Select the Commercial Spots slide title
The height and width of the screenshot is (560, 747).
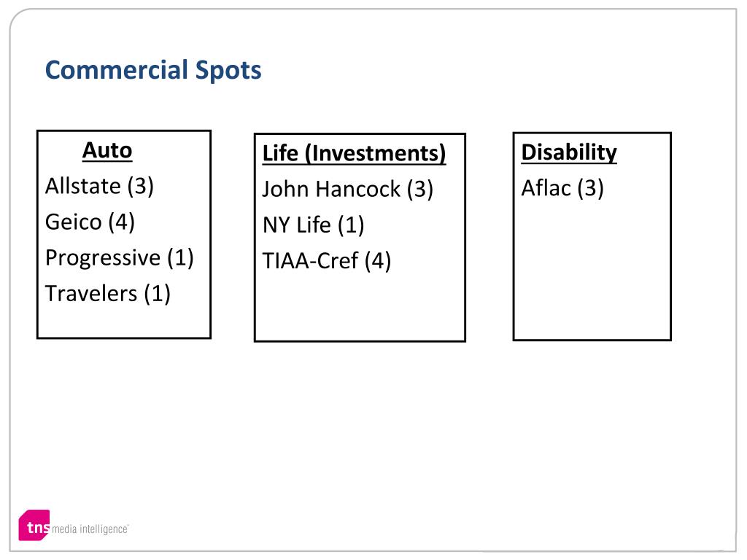coord(153,70)
